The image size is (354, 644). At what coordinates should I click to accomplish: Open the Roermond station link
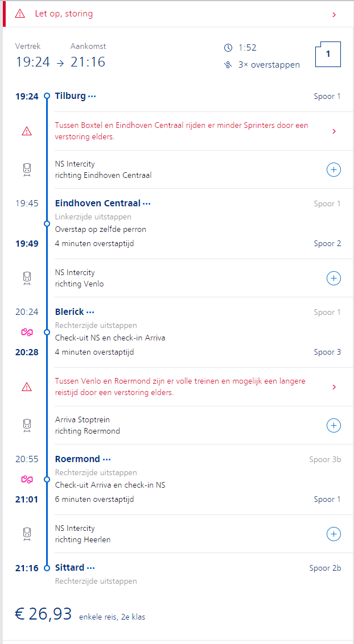[77, 459]
